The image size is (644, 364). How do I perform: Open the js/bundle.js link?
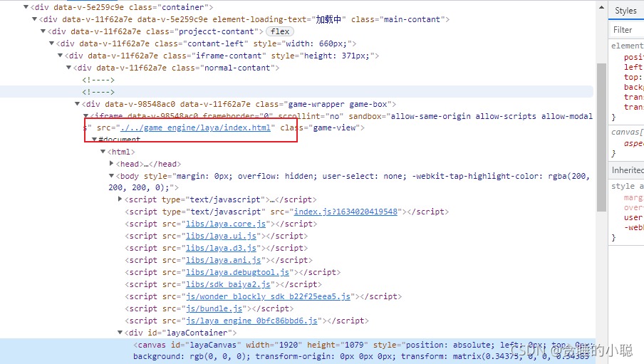point(214,308)
